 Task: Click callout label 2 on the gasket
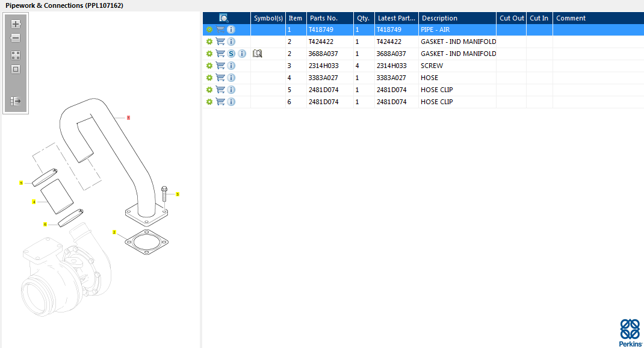(114, 232)
